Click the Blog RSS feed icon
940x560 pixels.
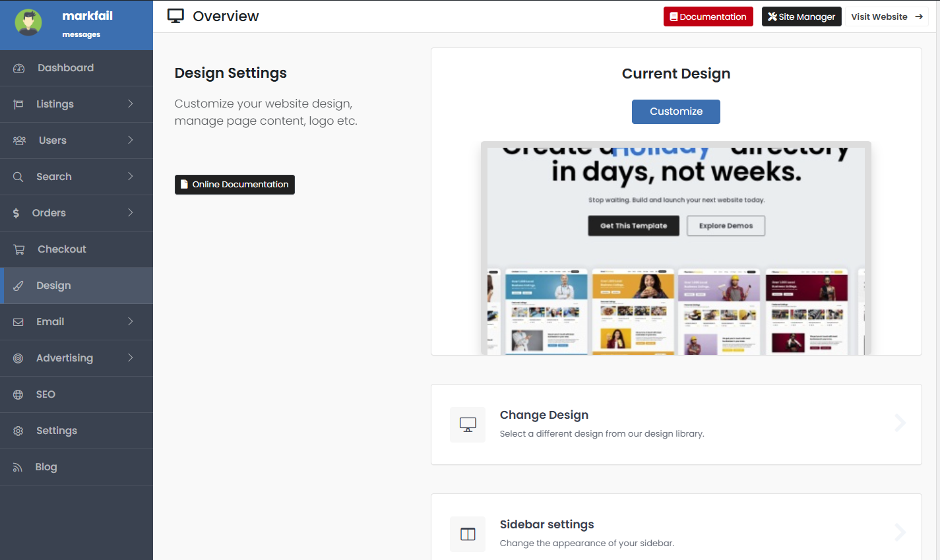(18, 467)
